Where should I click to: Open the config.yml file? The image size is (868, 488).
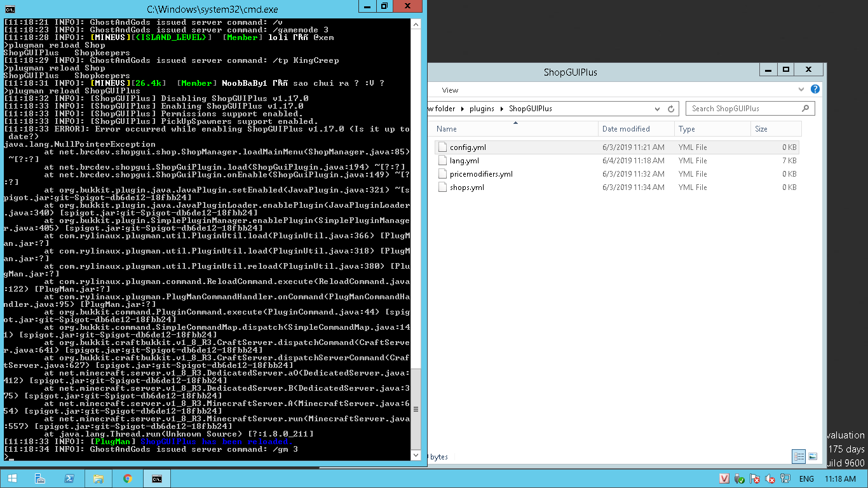coord(468,147)
